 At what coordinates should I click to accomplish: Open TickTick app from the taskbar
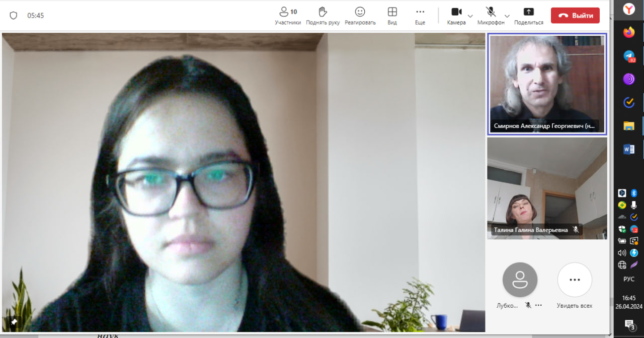coord(629,102)
